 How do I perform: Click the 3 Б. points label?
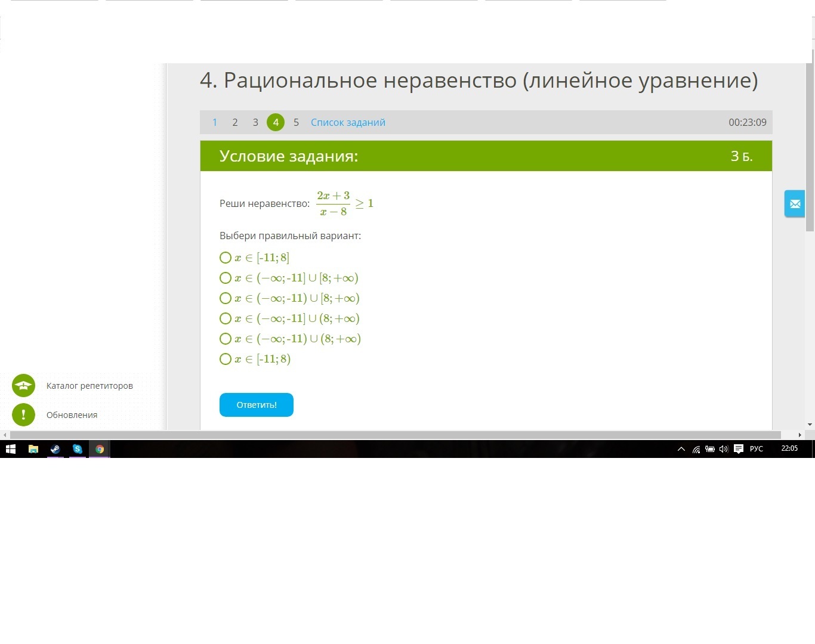point(742,156)
